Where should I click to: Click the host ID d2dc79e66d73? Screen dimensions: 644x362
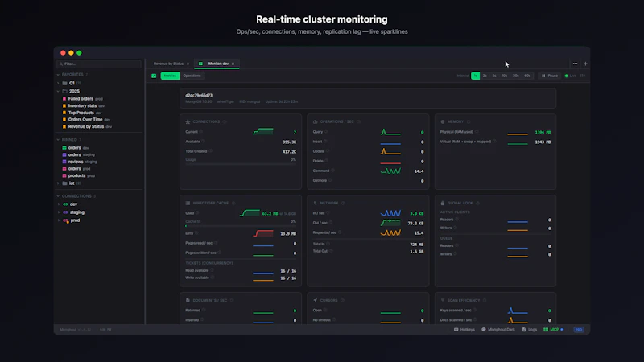(199, 95)
